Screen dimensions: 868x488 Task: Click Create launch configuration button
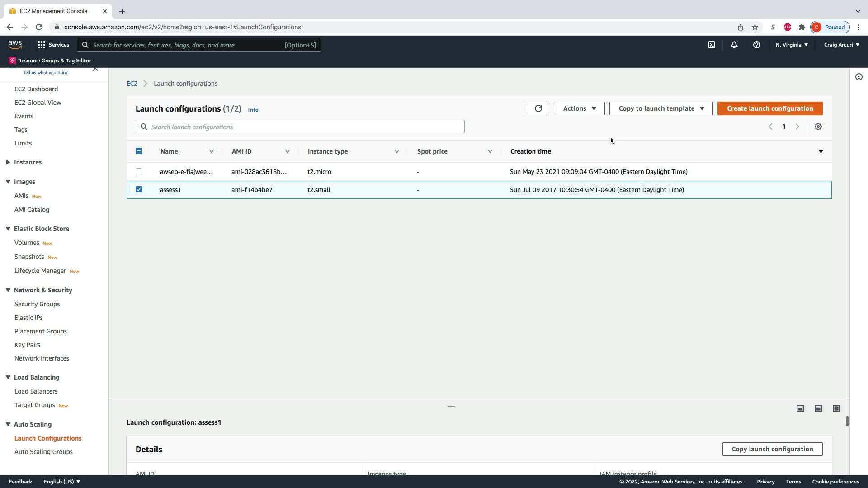click(770, 108)
